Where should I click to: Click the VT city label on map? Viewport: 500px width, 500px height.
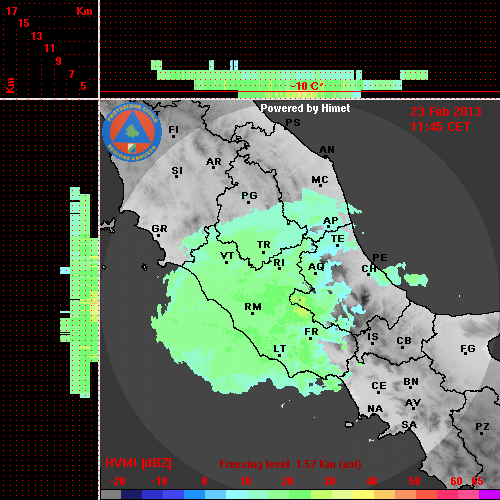pyautogui.click(x=227, y=256)
